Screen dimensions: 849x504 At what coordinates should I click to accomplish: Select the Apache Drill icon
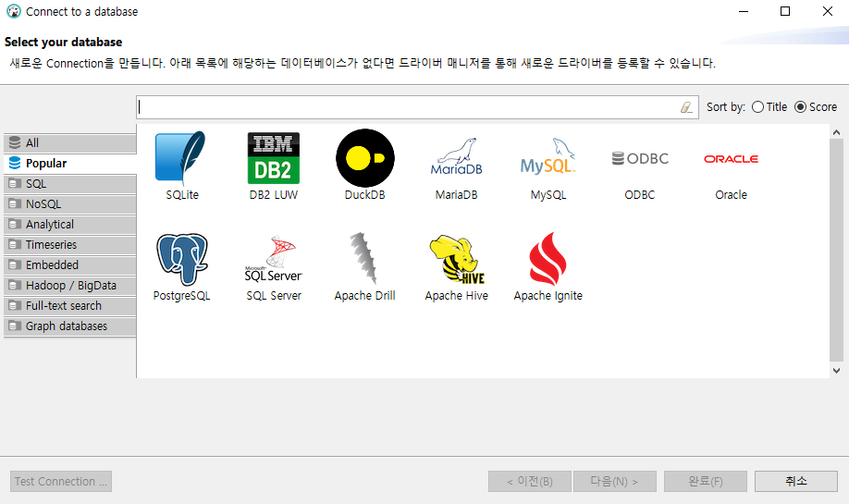pos(363,258)
